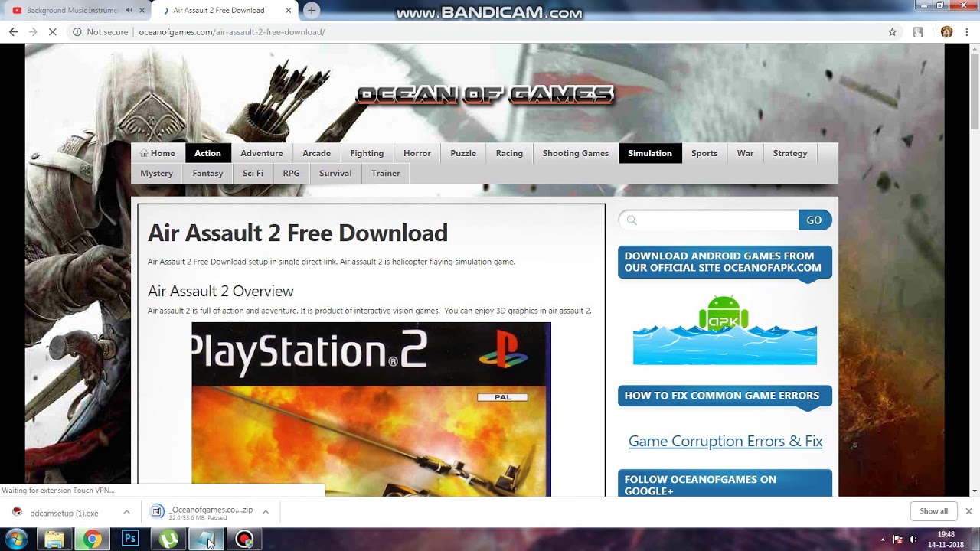Screen dimensions: 980x551
Task: Open the Arcade category
Action: pyautogui.click(x=316, y=153)
